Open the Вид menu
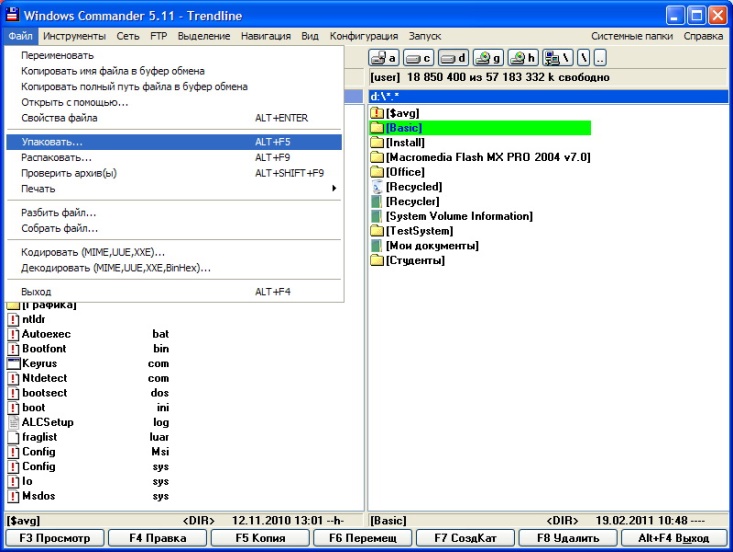The height and width of the screenshot is (552, 733). click(309, 36)
